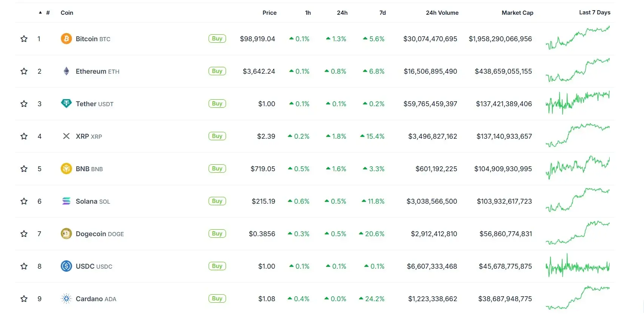Open BNB 7-day sparkline chart
This screenshot has width=644, height=314.
578,168
